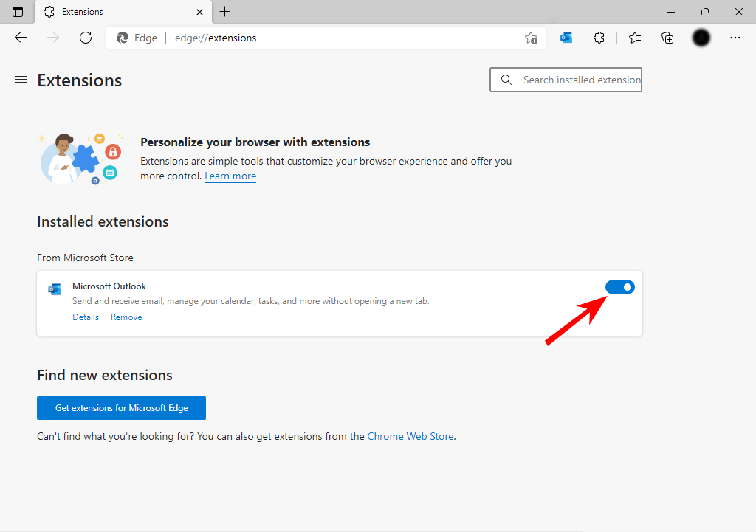
Task: Click Personalize your browser with extensions heading
Action: [x=255, y=142]
